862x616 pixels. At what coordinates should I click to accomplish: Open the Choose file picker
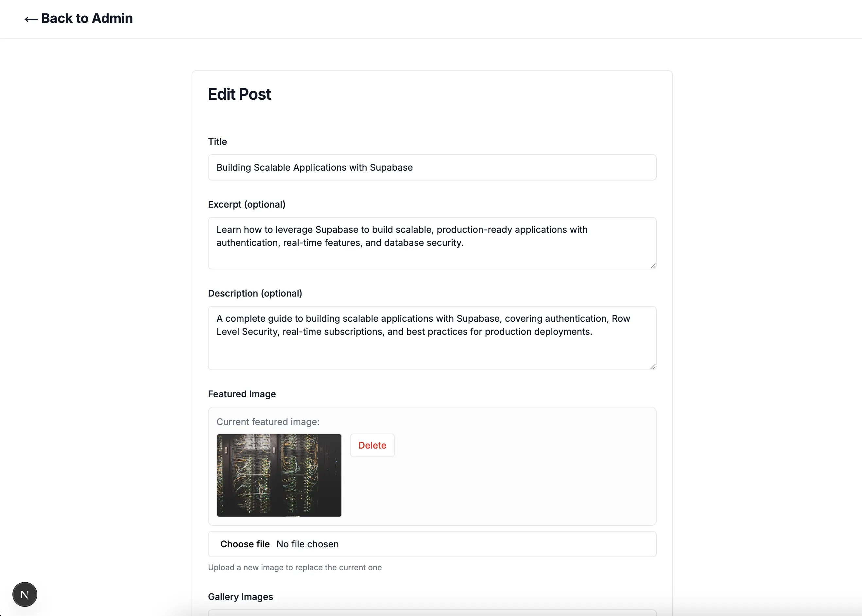(245, 543)
